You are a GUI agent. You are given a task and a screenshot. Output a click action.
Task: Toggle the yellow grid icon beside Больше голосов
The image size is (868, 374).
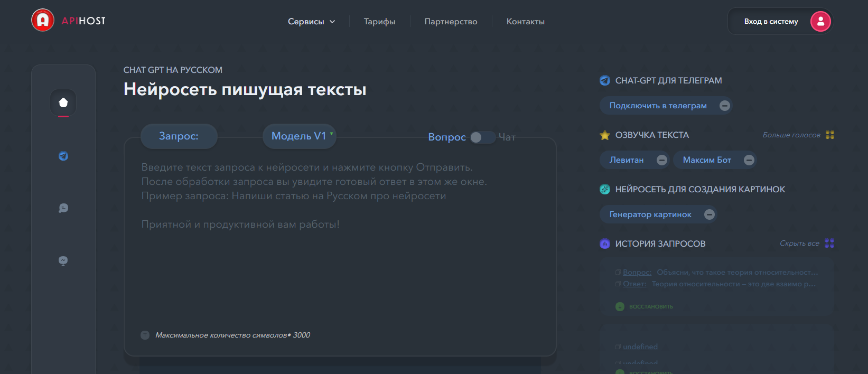click(830, 135)
